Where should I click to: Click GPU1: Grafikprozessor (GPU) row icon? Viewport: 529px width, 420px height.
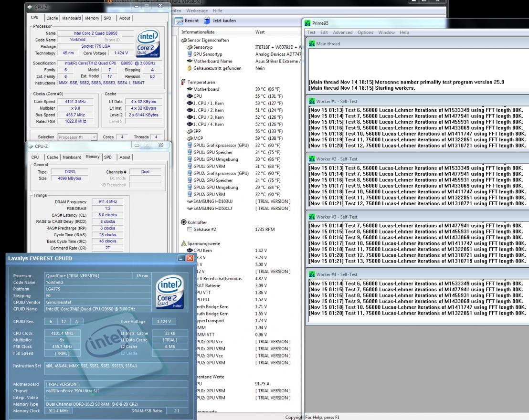[x=190, y=146]
